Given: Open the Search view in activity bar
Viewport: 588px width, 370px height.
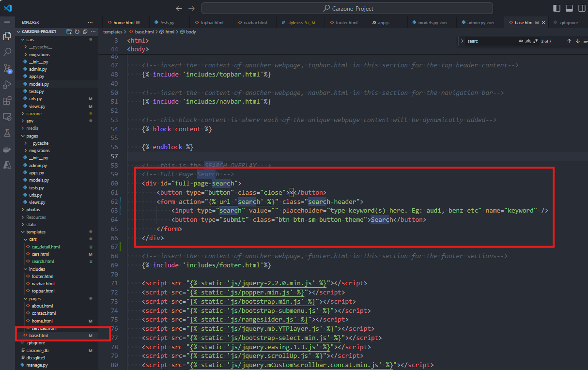Looking at the screenshot, I should (x=7, y=51).
